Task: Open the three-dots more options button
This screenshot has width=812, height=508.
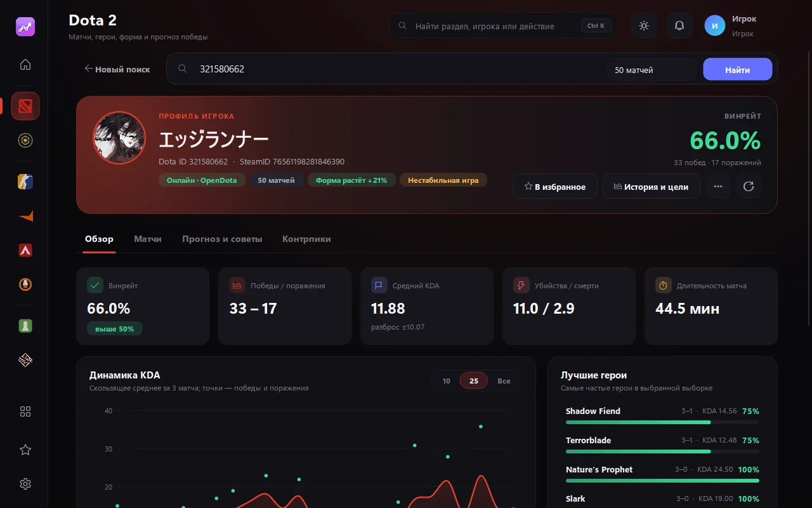Action: [x=718, y=187]
